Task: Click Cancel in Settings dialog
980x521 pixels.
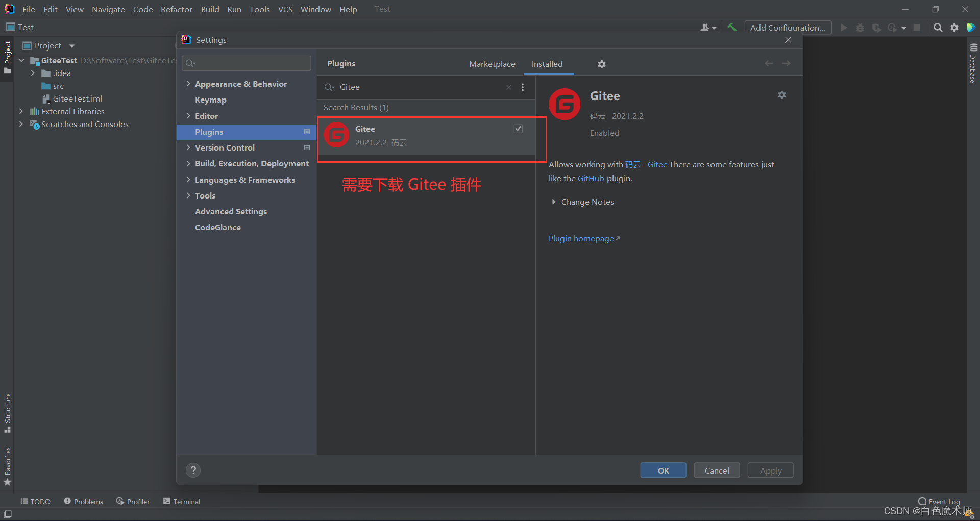Action: point(717,470)
